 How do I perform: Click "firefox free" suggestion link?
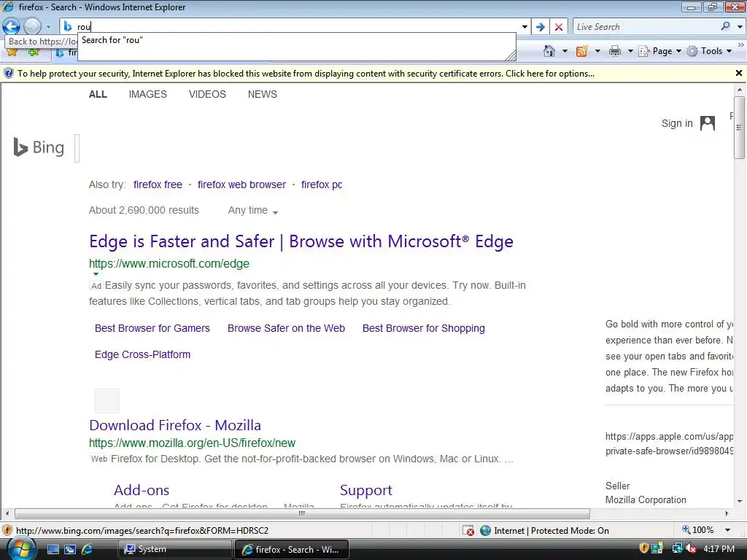158,184
